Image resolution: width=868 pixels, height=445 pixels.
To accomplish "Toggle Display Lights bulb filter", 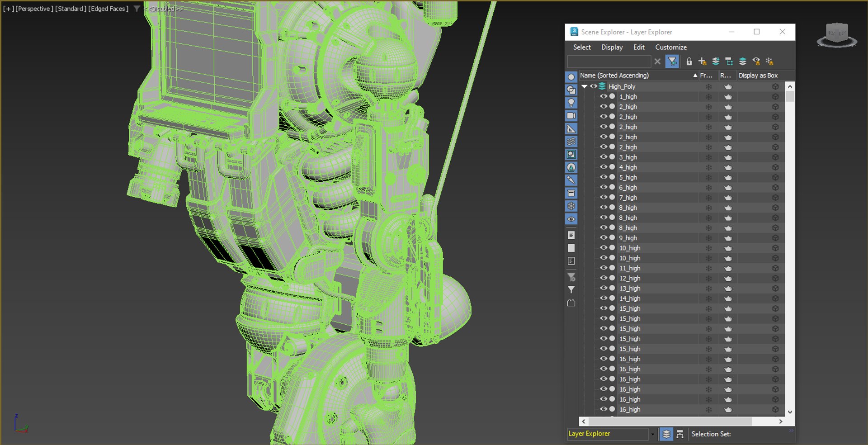I will point(571,103).
